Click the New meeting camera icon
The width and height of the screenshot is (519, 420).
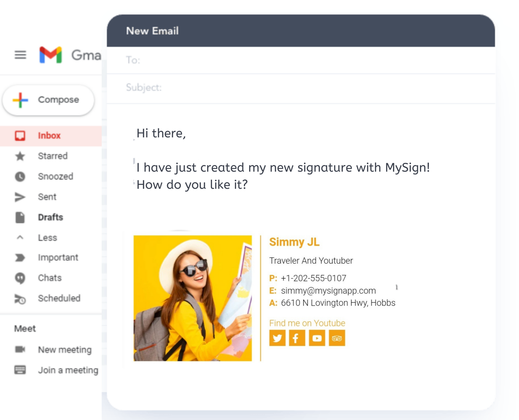pyautogui.click(x=20, y=349)
